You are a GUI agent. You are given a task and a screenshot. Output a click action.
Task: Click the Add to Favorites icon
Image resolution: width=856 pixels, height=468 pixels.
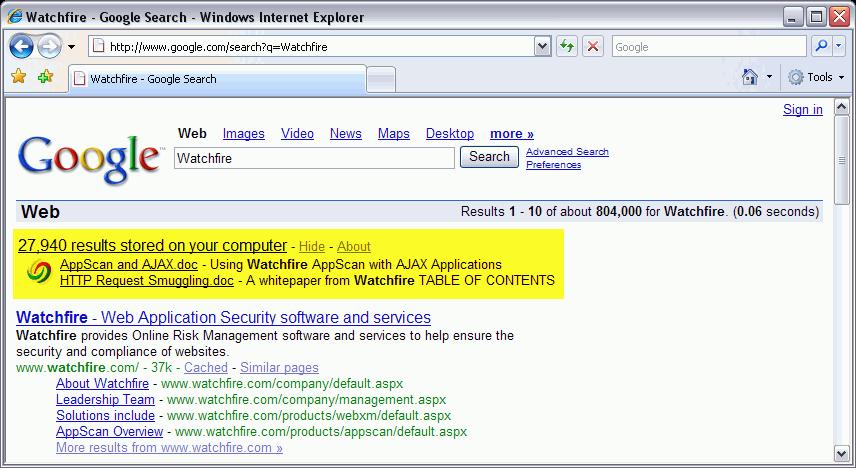[45, 76]
